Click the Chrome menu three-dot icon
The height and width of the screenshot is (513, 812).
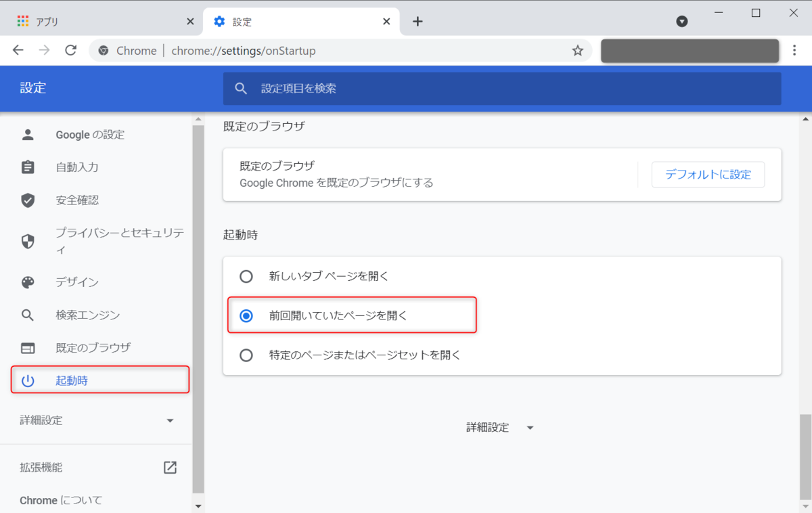coord(794,50)
